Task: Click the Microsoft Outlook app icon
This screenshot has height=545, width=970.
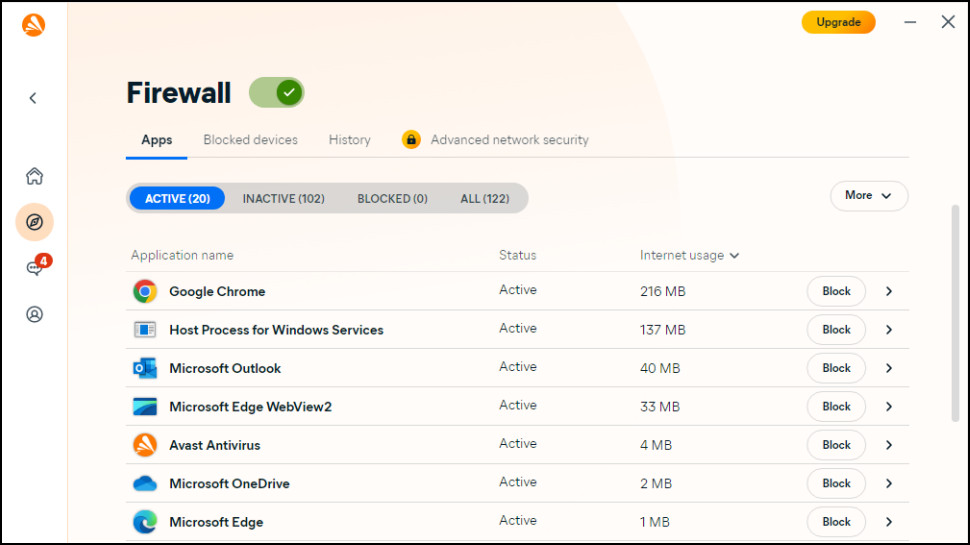Action: [145, 368]
